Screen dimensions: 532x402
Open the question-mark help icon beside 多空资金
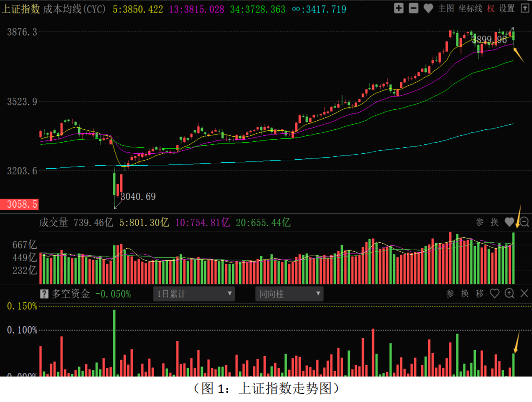(44, 294)
